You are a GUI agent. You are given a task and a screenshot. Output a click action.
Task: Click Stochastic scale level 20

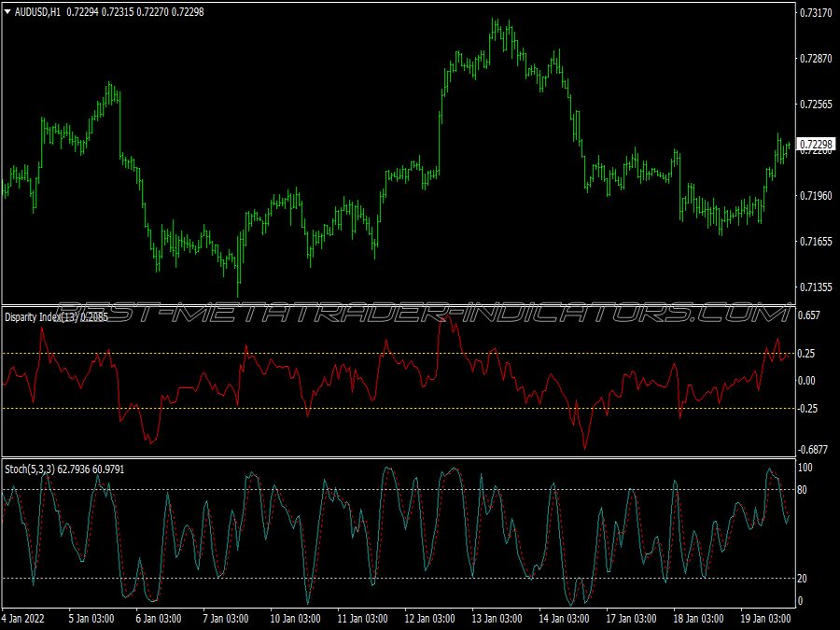(803, 579)
